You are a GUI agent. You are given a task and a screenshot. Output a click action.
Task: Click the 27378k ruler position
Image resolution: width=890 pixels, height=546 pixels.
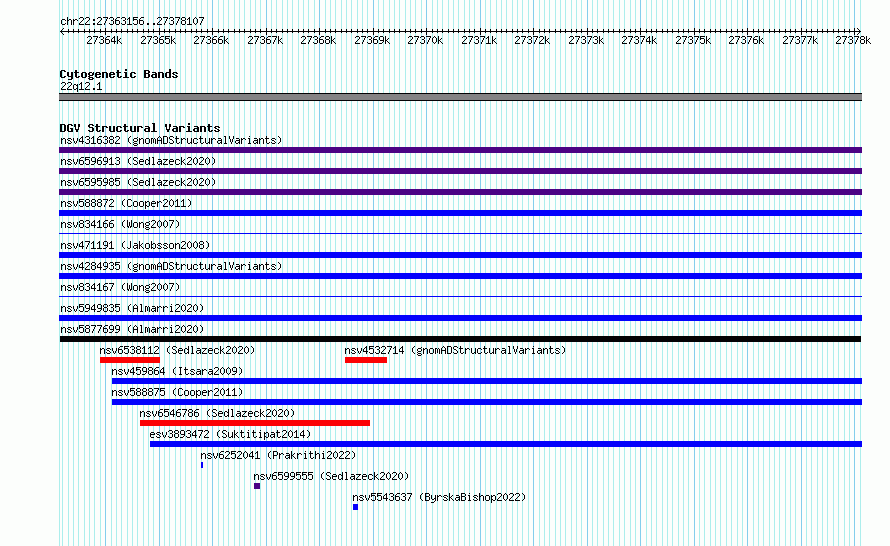coord(853,40)
